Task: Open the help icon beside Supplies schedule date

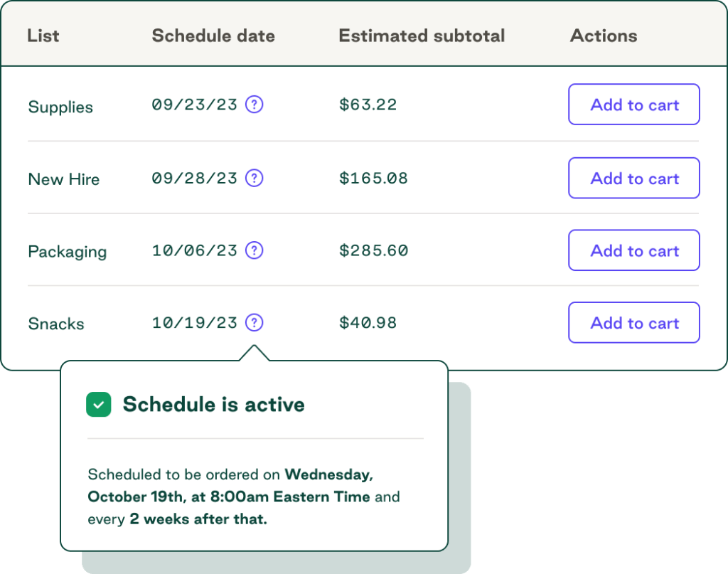Action: point(254,104)
